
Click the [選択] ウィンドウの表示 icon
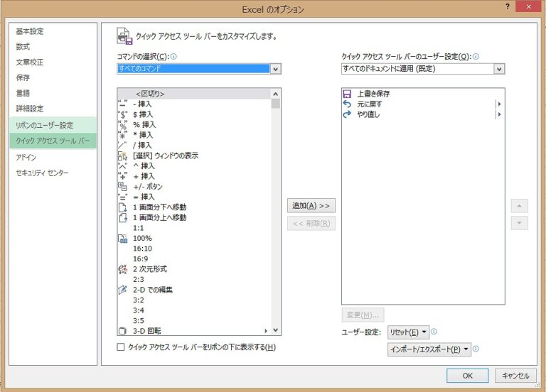[x=122, y=156]
